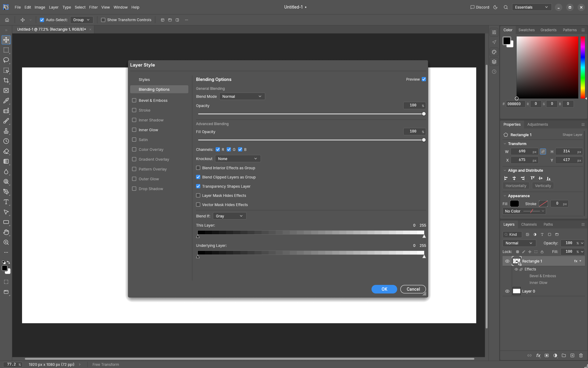Viewport: 588px width, 368px height.
Task: Select the Horizontal Type tool
Action: click(6, 202)
